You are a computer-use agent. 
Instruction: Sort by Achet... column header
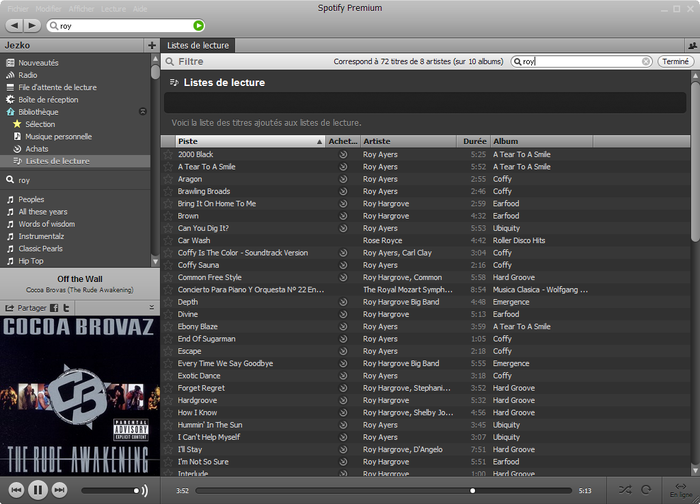(343, 142)
